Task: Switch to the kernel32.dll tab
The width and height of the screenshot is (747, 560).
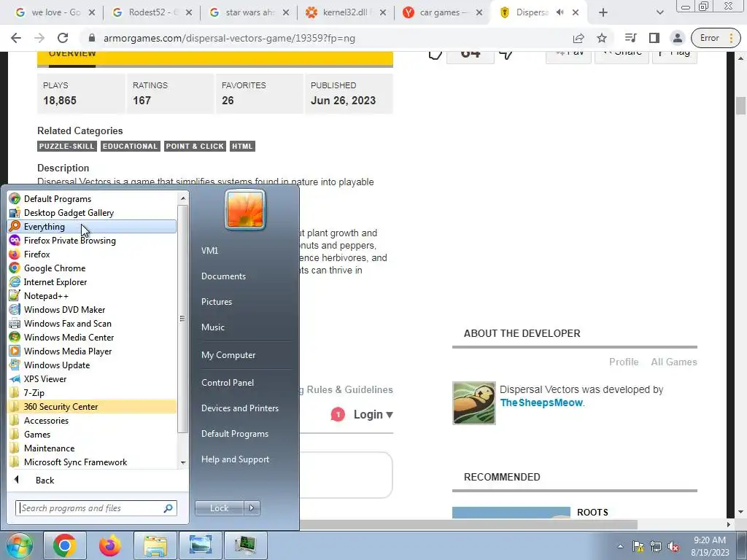Action: tap(347, 12)
